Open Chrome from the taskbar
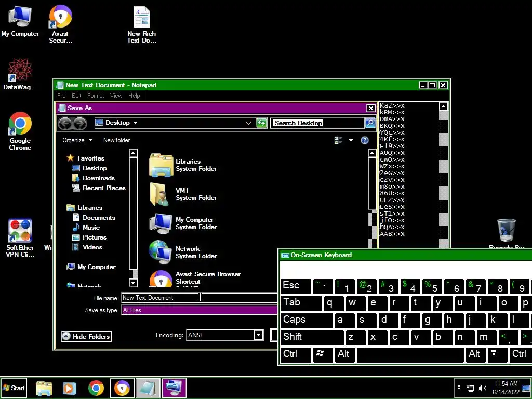 tap(96, 388)
